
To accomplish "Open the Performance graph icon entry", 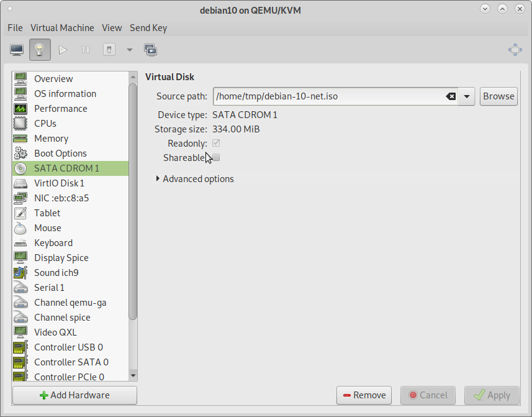I will (20, 109).
